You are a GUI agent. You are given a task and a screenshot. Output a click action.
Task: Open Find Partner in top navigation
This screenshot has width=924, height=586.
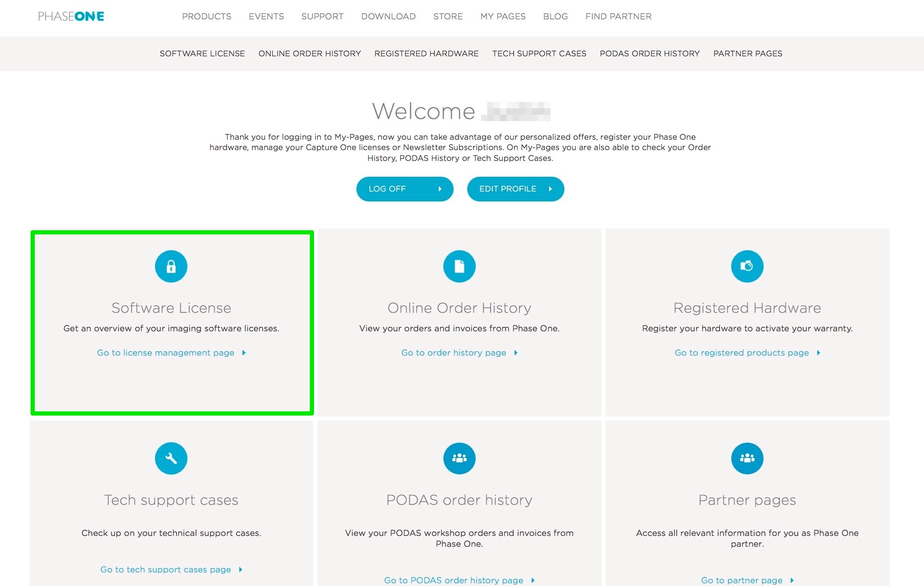coord(619,17)
